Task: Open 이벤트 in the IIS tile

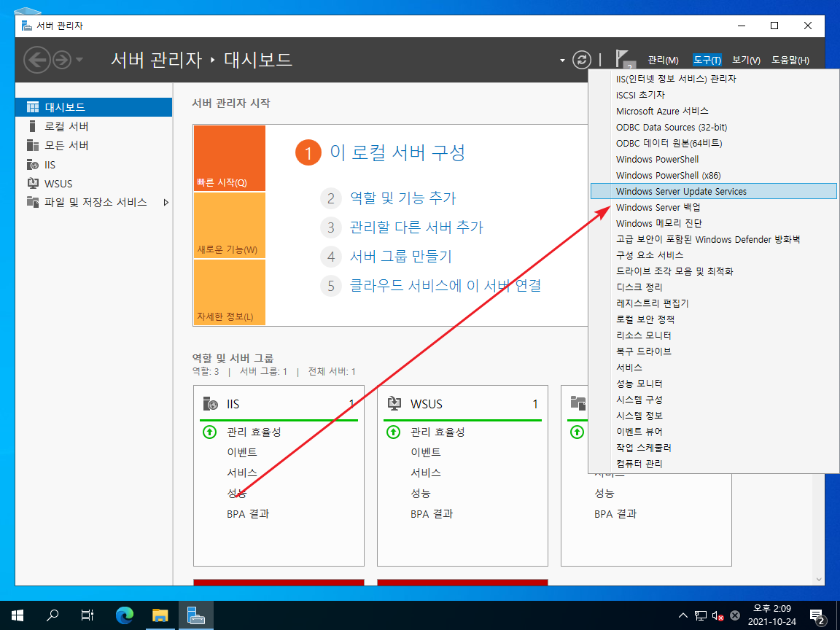Action: pos(241,452)
